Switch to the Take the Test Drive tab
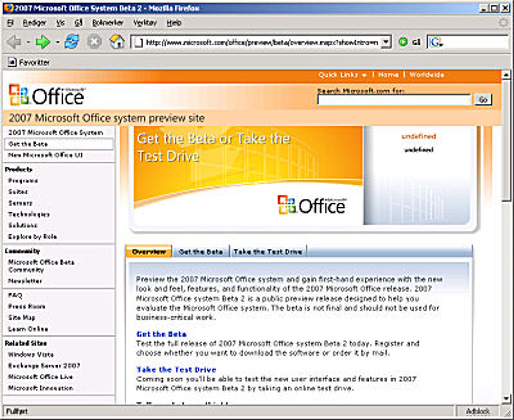The height and width of the screenshot is (420, 514). pos(268,252)
